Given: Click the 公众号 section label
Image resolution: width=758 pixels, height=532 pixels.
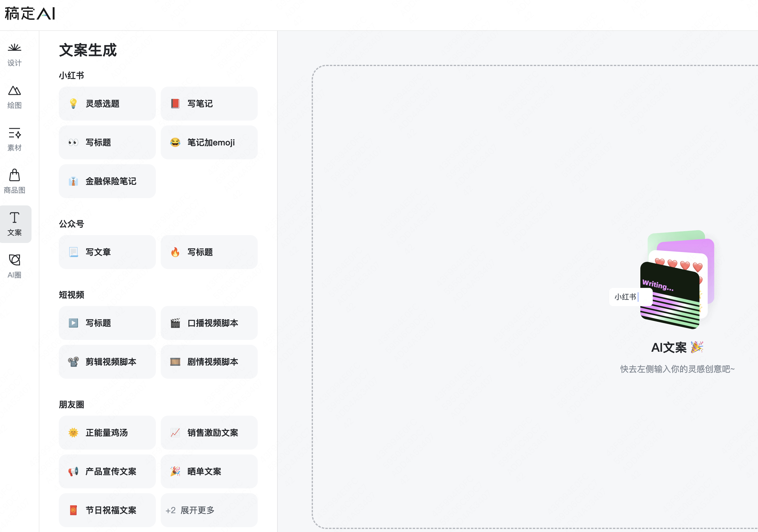Looking at the screenshot, I should pyautogui.click(x=71, y=224).
